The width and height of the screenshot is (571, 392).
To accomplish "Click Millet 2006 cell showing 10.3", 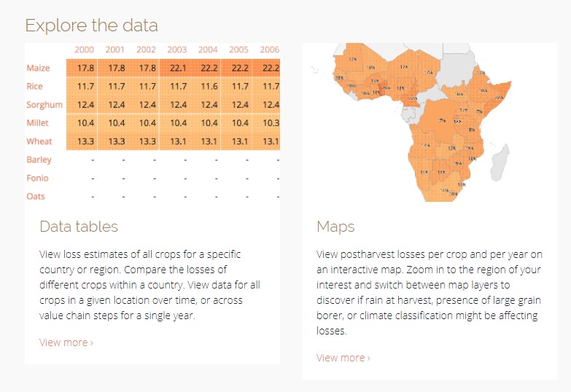I will [x=270, y=123].
